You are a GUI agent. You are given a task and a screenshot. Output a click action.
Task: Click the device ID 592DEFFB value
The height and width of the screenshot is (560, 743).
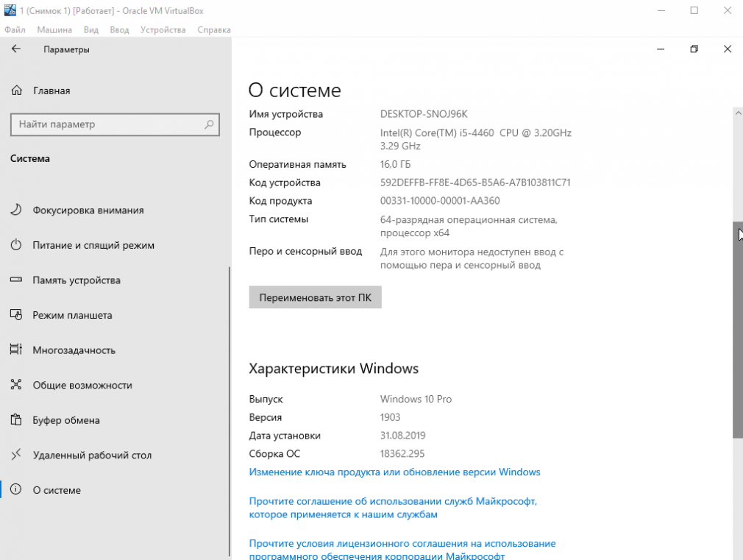coord(475,182)
